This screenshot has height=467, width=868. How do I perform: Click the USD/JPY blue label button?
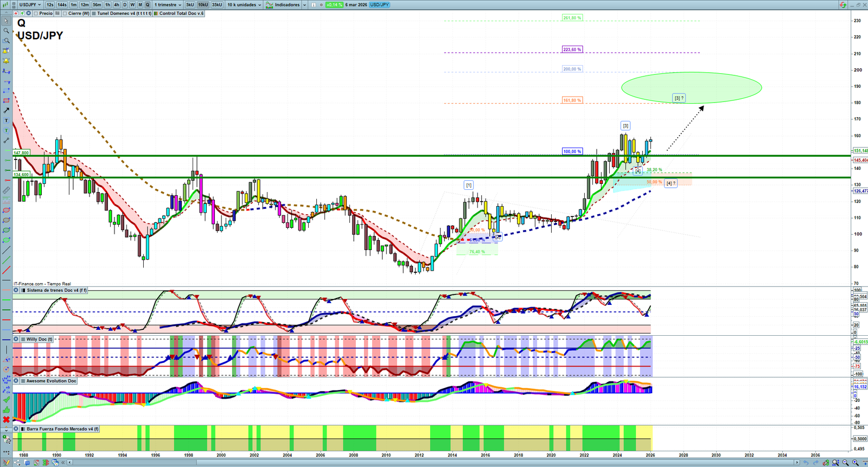[x=380, y=5]
